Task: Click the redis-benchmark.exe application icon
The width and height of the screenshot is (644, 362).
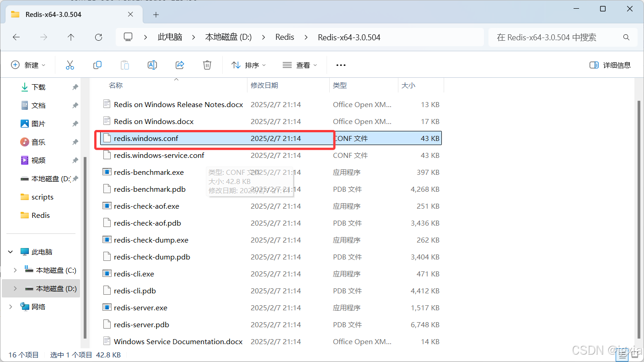Action: click(x=107, y=172)
